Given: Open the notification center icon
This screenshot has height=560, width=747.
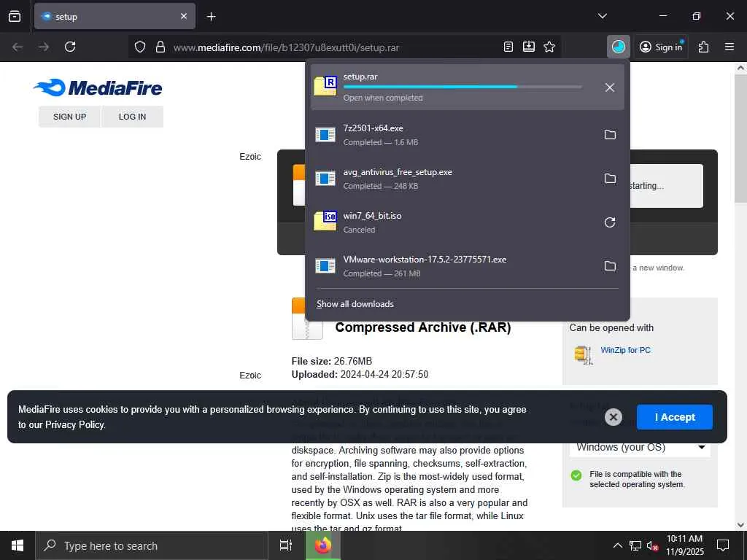Looking at the screenshot, I should (723, 545).
